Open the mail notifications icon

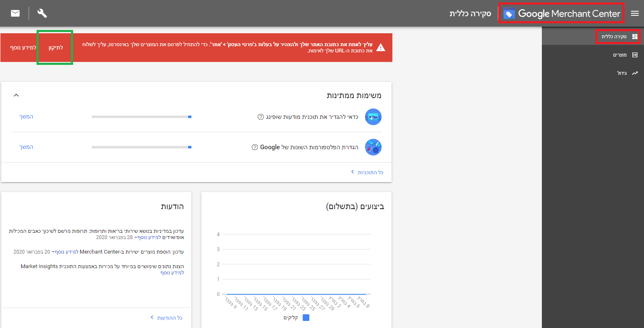(x=15, y=13)
